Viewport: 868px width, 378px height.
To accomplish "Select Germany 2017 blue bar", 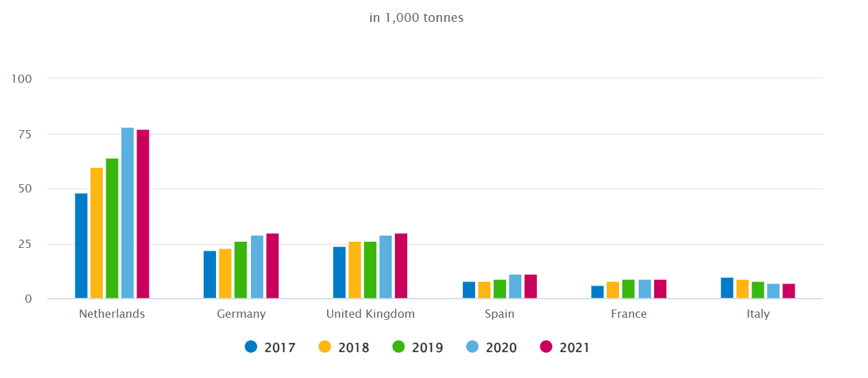I will [x=210, y=275].
